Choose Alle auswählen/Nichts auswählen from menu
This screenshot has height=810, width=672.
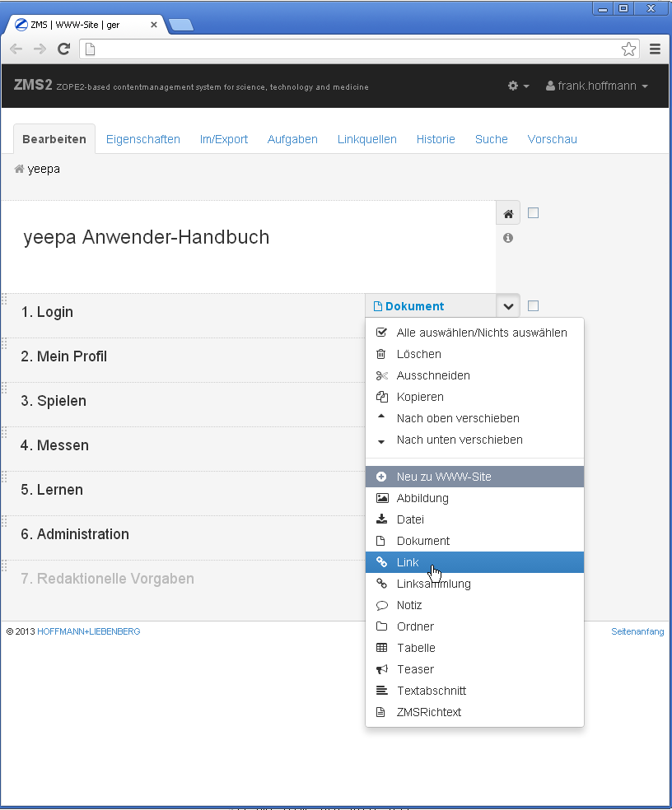[x=474, y=333]
